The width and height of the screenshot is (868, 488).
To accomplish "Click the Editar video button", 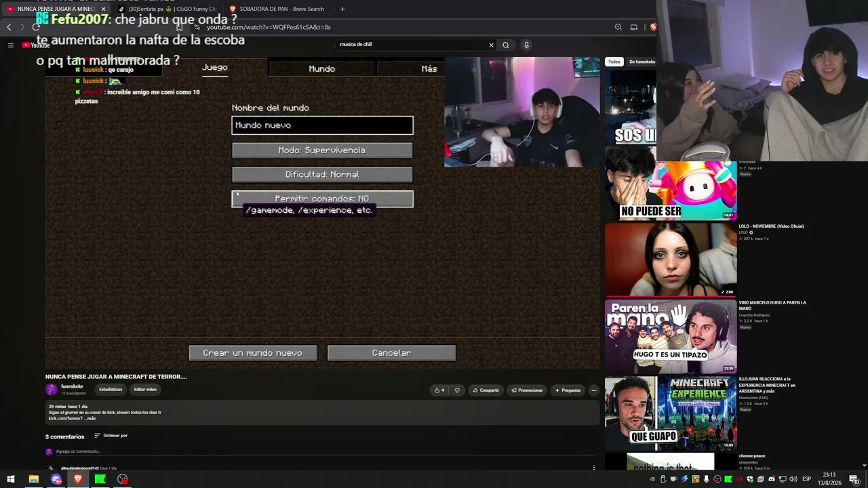I will (145, 390).
